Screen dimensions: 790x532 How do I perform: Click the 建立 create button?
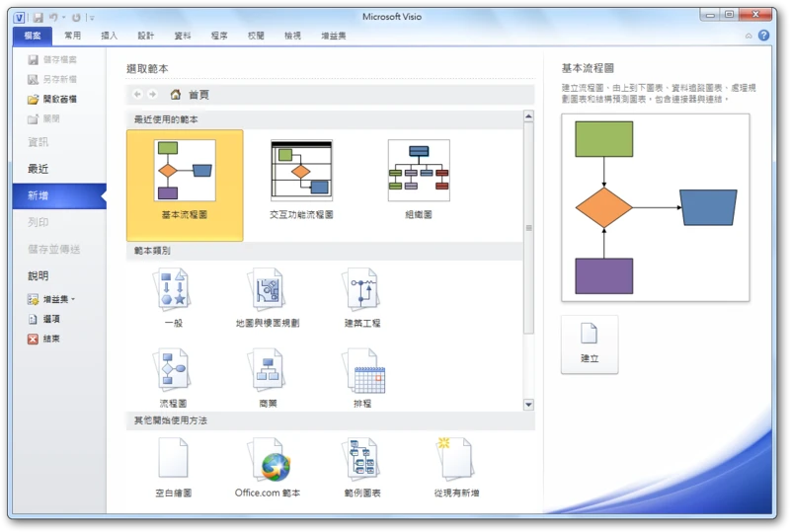(590, 344)
